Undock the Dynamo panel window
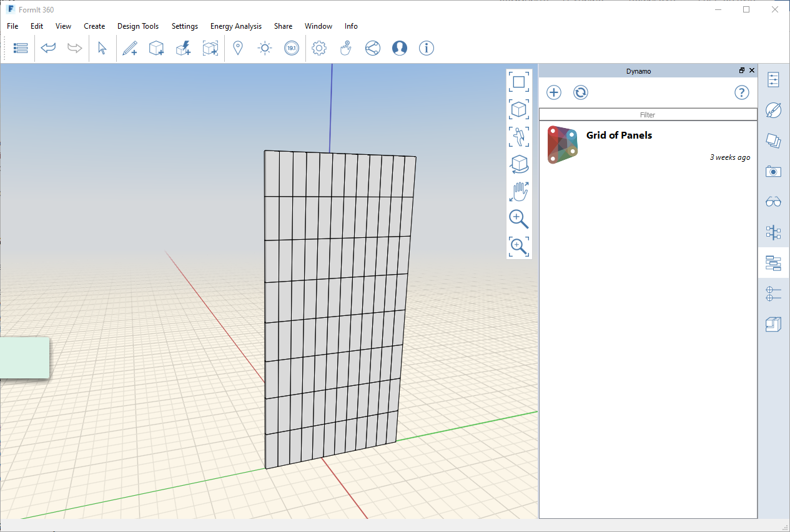Image resolution: width=790 pixels, height=532 pixels. (x=742, y=71)
